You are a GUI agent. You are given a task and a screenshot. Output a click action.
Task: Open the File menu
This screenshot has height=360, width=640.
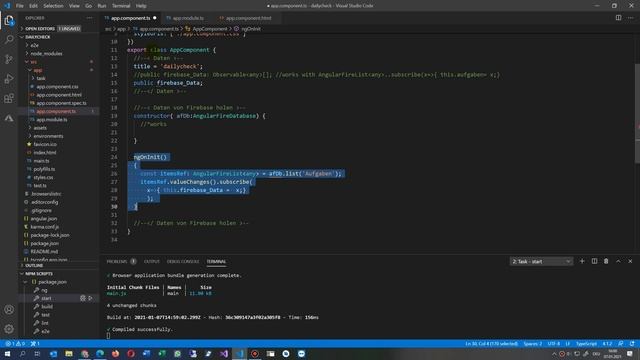20,6
